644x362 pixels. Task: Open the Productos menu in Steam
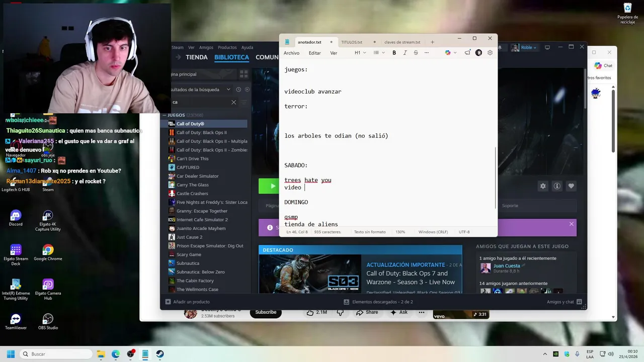coord(227,47)
